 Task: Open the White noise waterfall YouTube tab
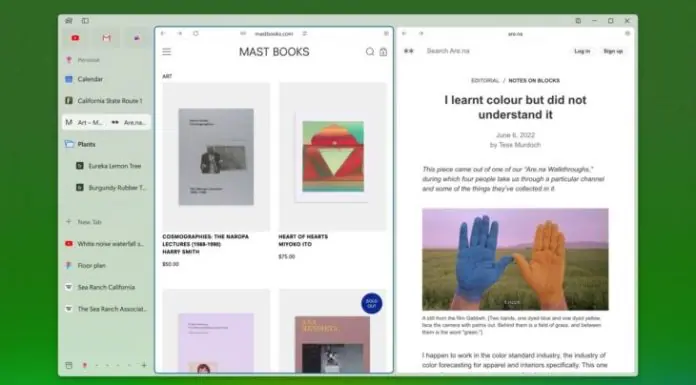[106, 244]
